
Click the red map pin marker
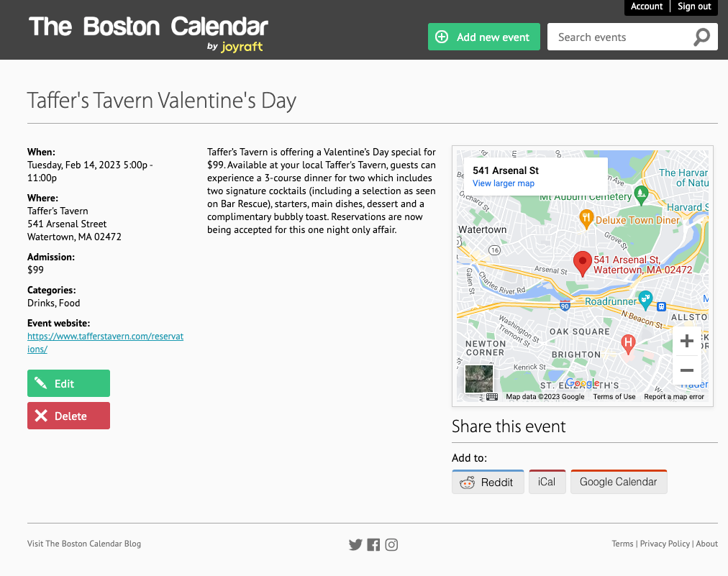click(582, 264)
